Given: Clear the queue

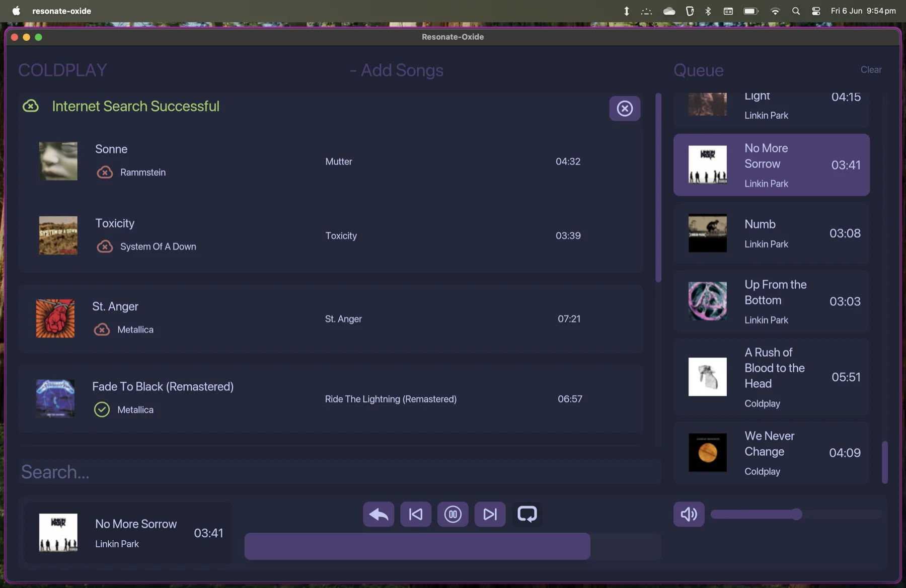Looking at the screenshot, I should coord(871,70).
